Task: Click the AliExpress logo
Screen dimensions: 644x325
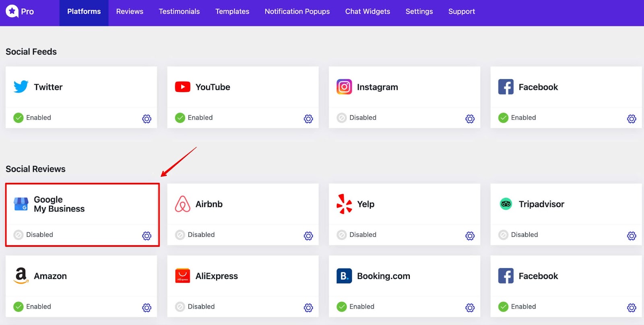Action: pos(183,276)
